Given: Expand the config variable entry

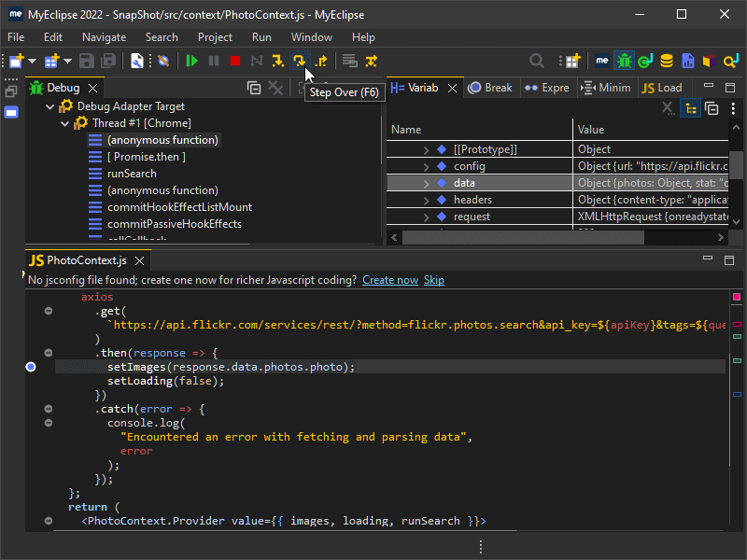Looking at the screenshot, I should (x=426, y=166).
